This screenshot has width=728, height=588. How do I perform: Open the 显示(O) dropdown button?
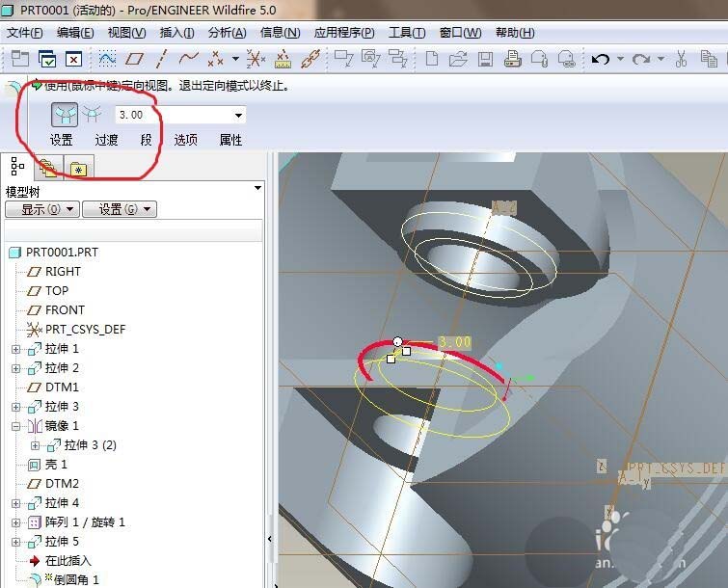pos(42,209)
